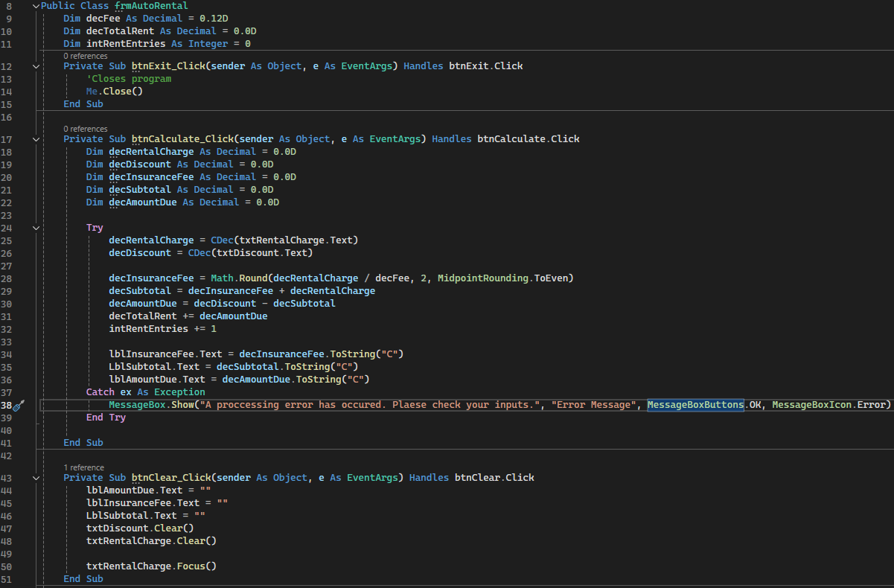Click the btnClear_Click method name
The image size is (894, 588).
tap(171, 478)
